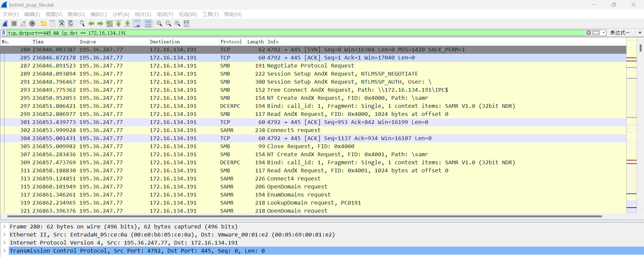Close this capture file icon

point(62,24)
